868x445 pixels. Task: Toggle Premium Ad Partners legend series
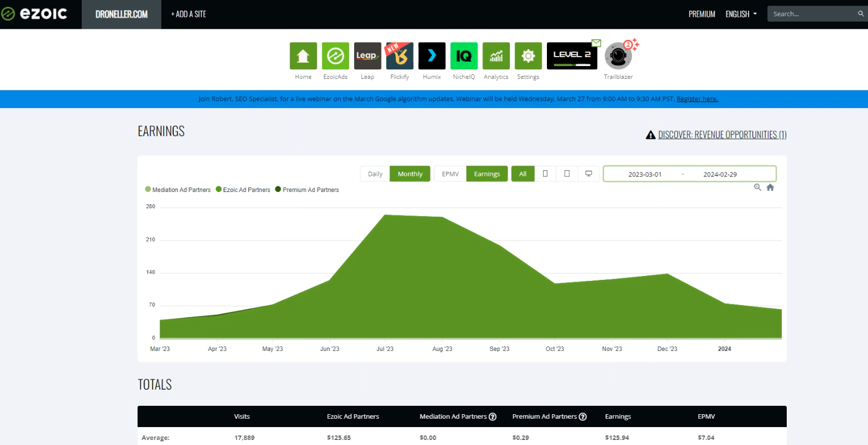(x=307, y=190)
